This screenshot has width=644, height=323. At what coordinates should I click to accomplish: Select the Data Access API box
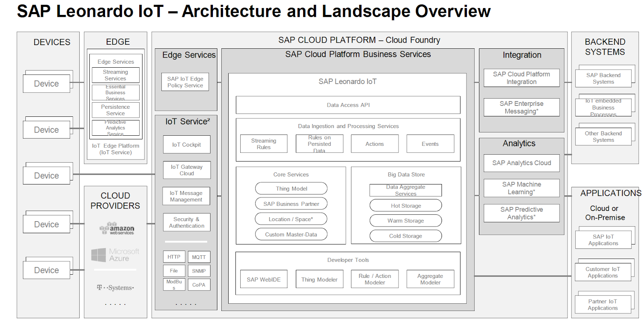(348, 105)
